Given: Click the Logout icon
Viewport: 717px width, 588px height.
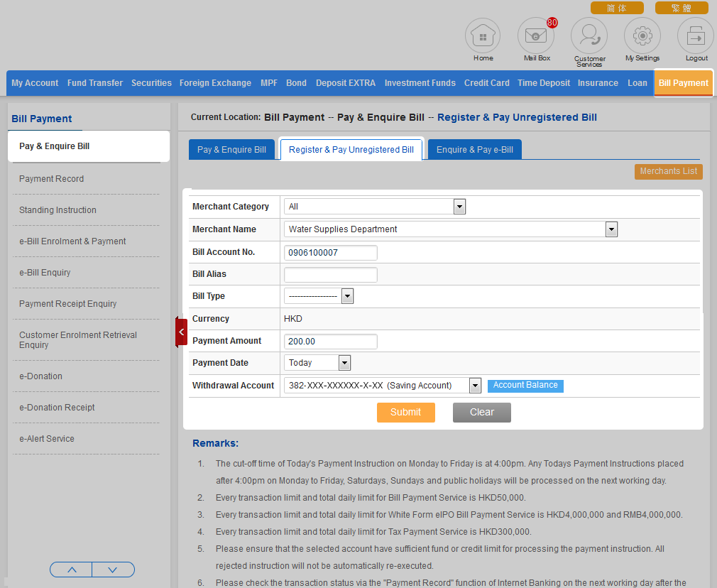Looking at the screenshot, I should coord(696,36).
